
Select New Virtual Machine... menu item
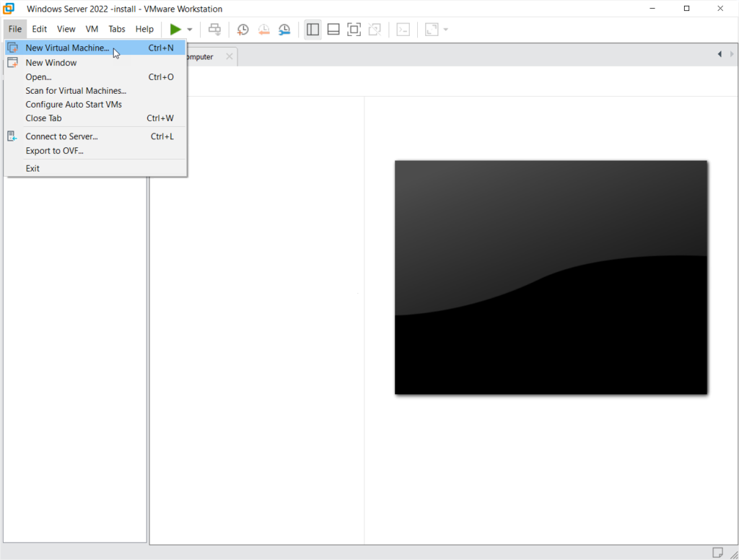(x=95, y=48)
